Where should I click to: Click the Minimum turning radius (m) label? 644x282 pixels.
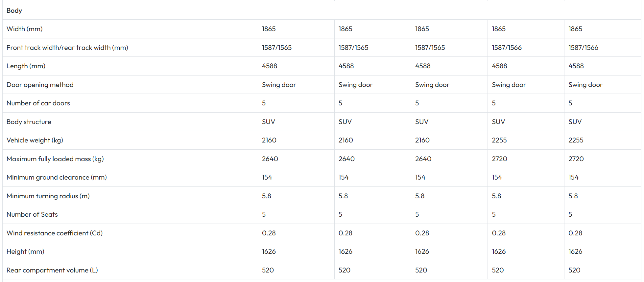coord(48,196)
